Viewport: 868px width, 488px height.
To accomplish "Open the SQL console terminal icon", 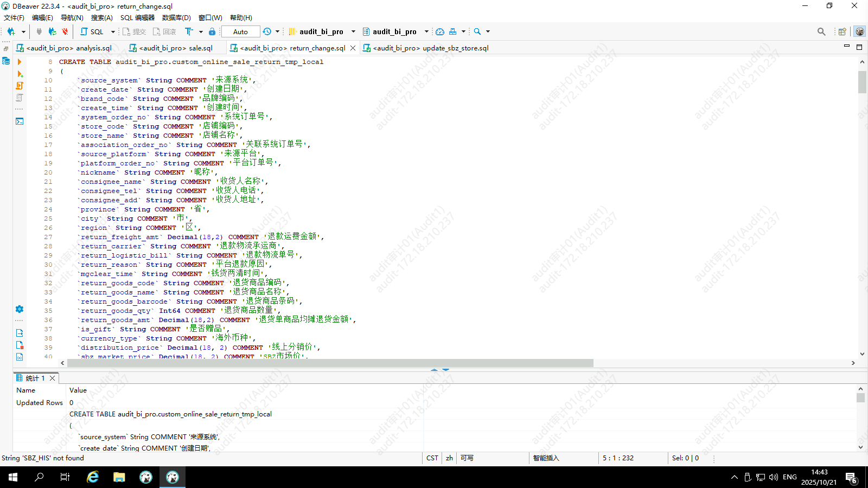I will pyautogui.click(x=20, y=121).
